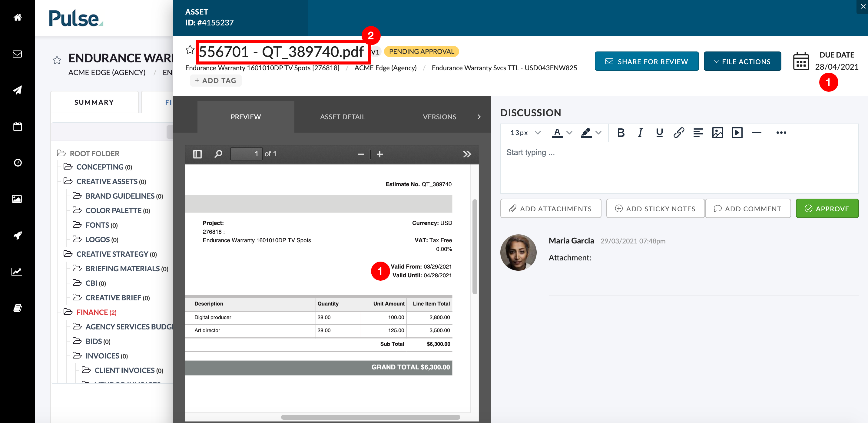Image resolution: width=868 pixels, height=423 pixels.
Task: Open the Logos folder
Action: 95,240
